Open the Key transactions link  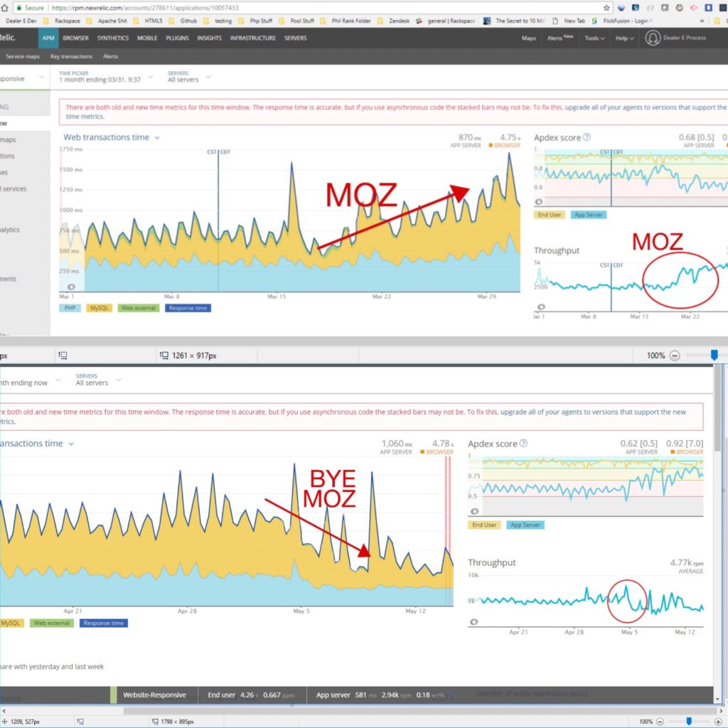(71, 56)
